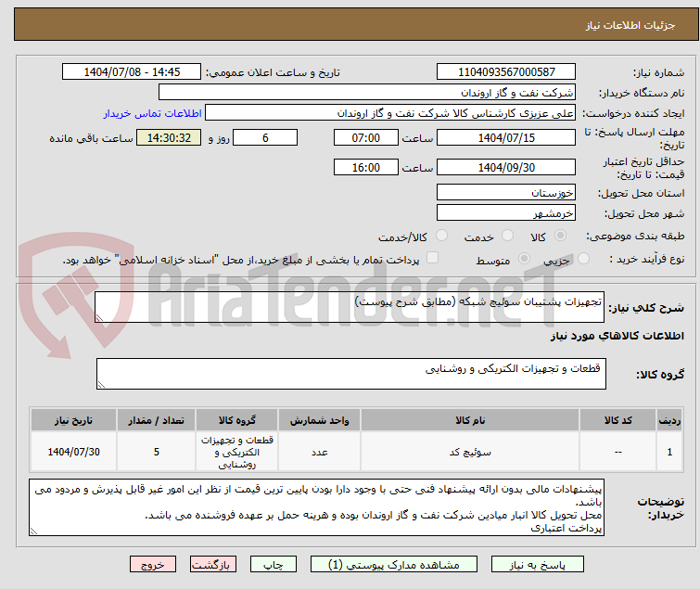Select the جزیی purchase type radio
The image size is (700, 589).
coord(583,259)
